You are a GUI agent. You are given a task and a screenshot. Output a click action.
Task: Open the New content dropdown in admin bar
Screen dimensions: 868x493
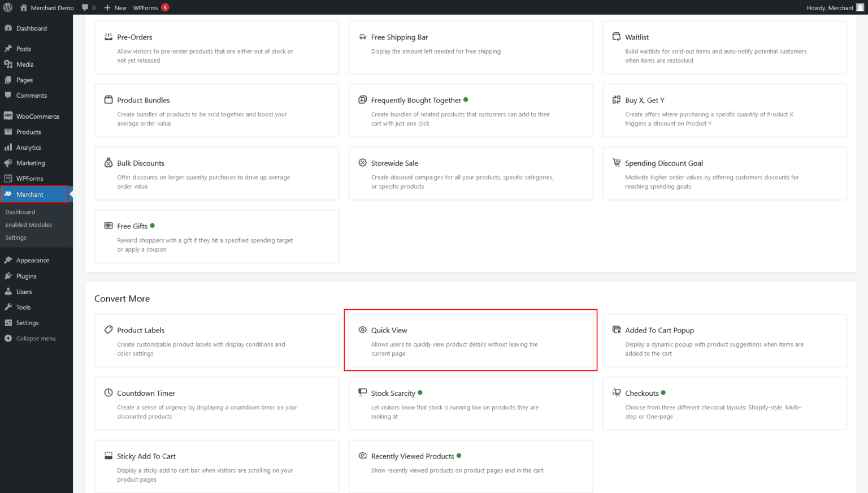pos(115,8)
